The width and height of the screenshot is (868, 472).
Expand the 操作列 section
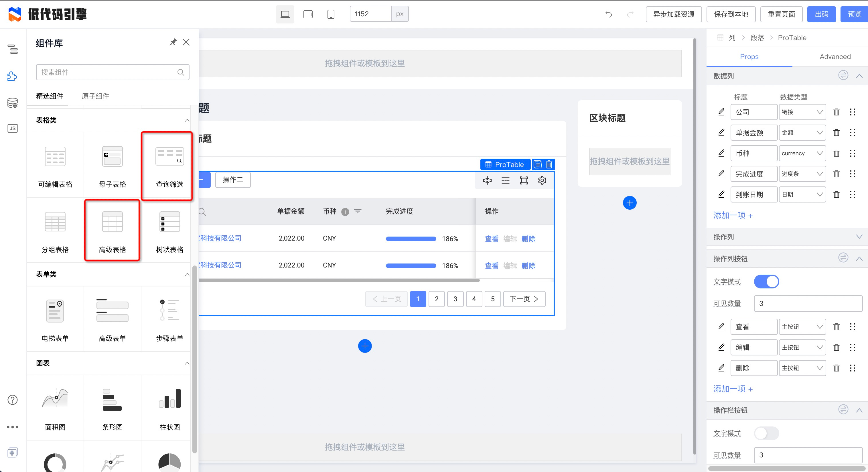(859, 237)
